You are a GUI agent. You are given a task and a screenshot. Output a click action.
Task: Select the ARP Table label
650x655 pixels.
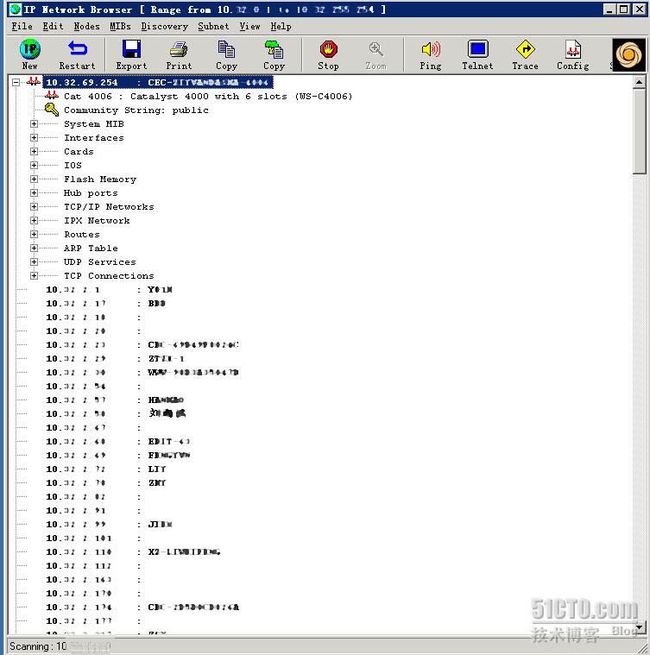[x=91, y=248]
